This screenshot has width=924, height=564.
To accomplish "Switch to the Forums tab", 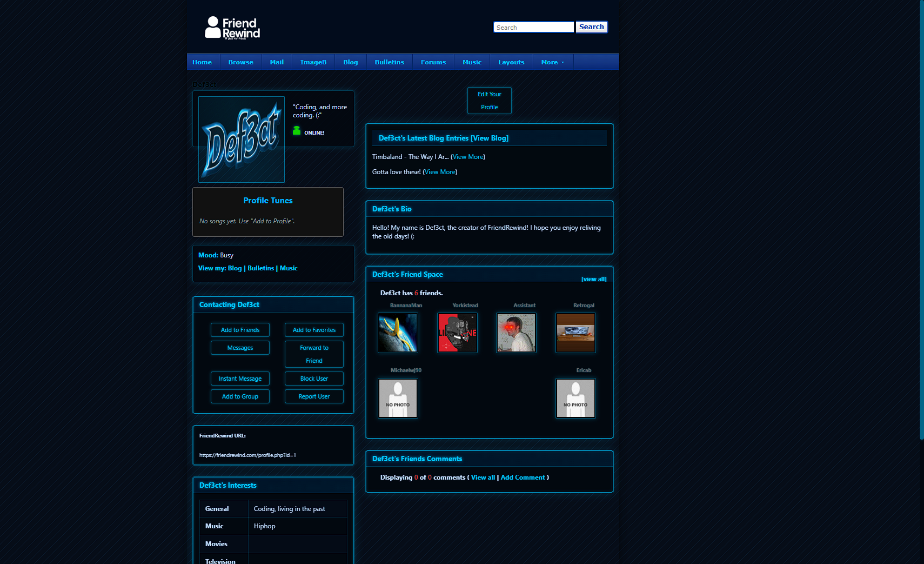I will (x=433, y=62).
